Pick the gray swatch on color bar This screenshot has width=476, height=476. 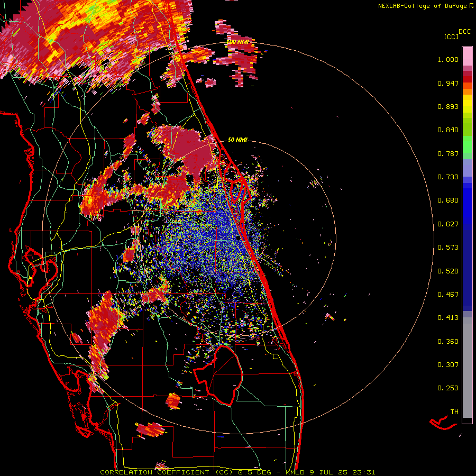pyautogui.click(x=467, y=368)
